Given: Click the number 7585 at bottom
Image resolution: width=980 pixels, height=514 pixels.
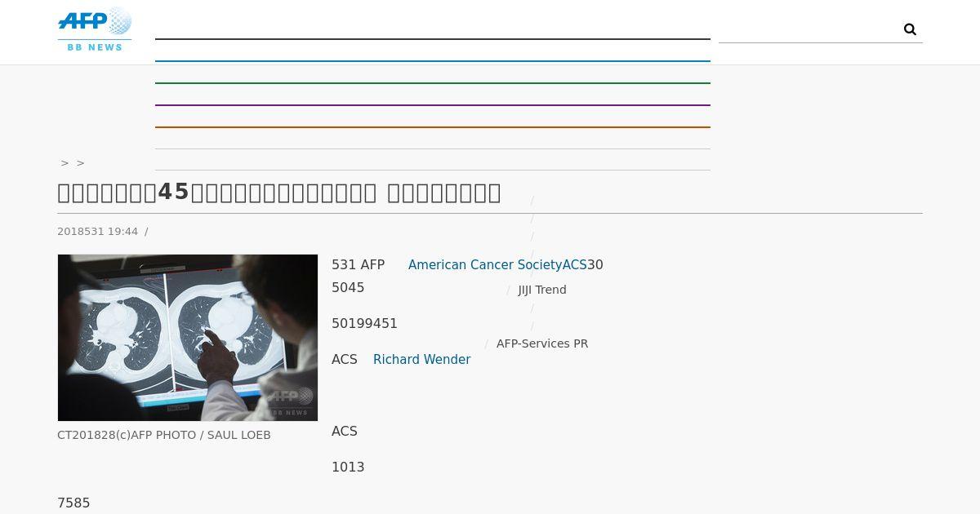Looking at the screenshot, I should 73,503.
